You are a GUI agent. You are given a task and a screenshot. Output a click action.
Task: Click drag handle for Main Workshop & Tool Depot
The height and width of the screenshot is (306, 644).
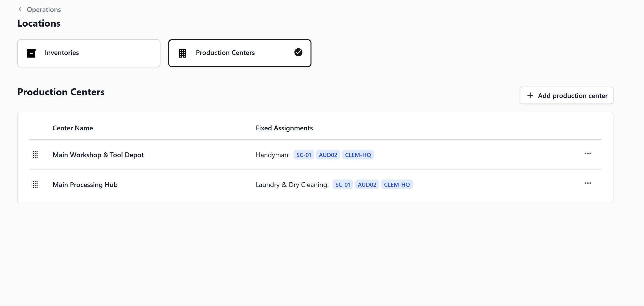[35, 155]
